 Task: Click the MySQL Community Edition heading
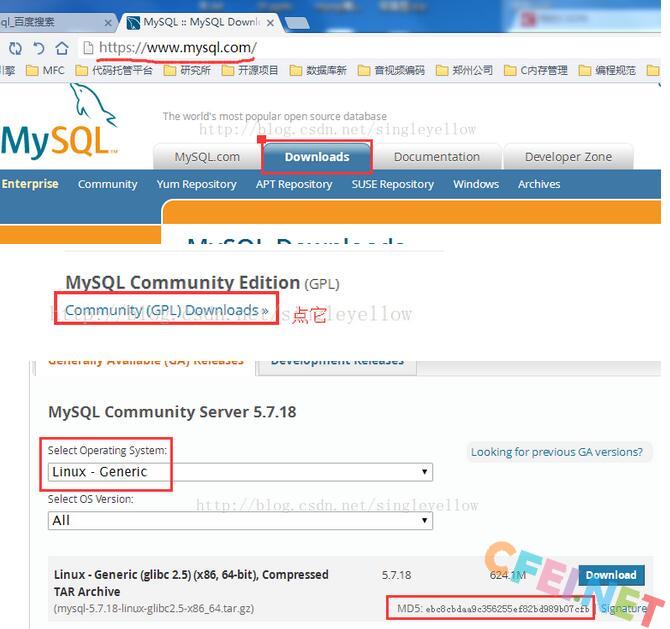(183, 283)
